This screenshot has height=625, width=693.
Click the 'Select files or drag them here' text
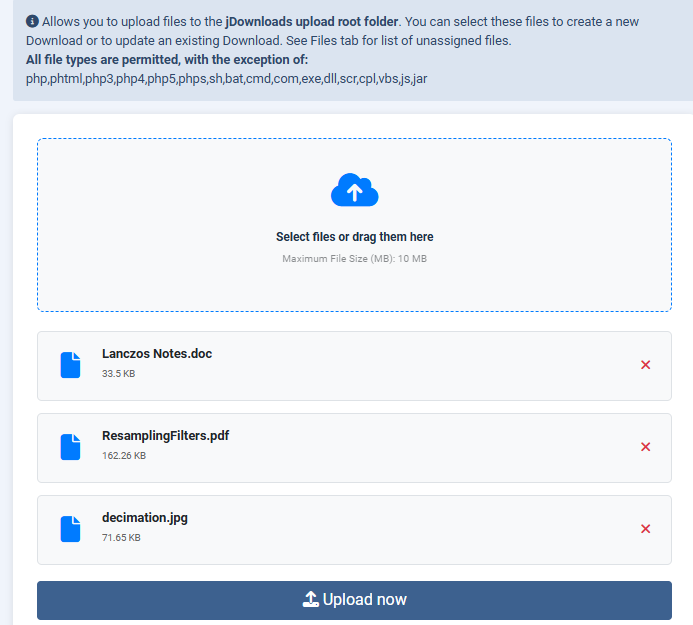(x=354, y=237)
